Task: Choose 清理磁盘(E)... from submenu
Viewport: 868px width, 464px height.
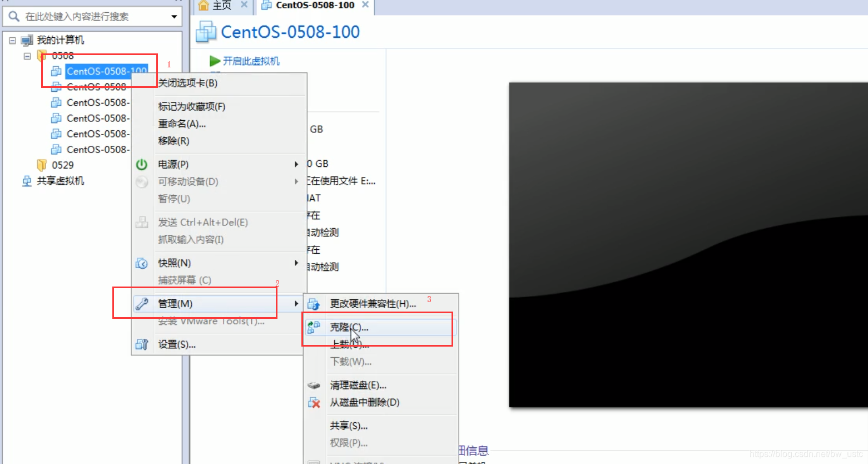Action: click(358, 385)
